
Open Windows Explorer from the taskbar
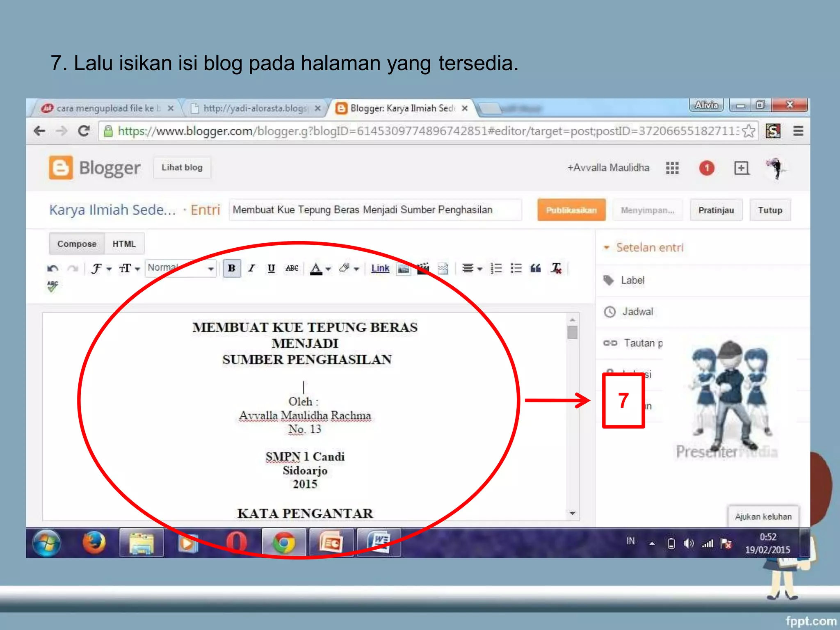142,543
